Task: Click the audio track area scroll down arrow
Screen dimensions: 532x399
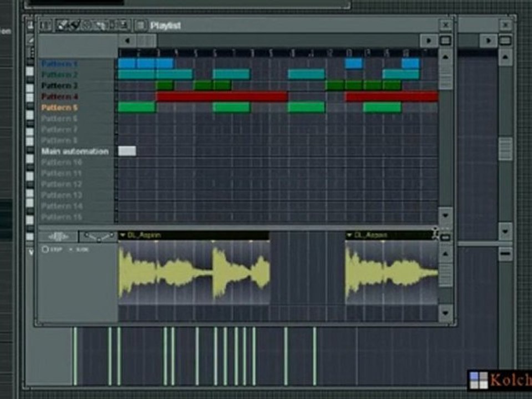Action: pyautogui.click(x=446, y=313)
